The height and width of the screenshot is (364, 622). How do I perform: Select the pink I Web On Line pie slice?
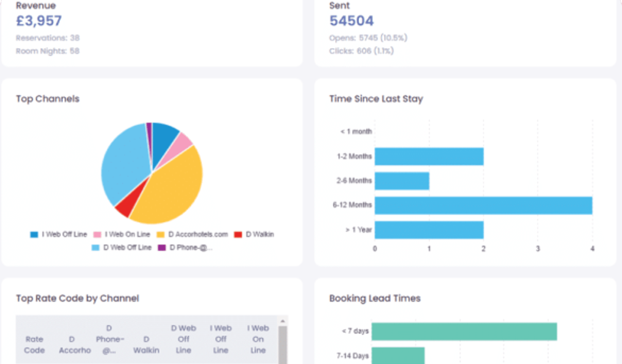coord(182,144)
